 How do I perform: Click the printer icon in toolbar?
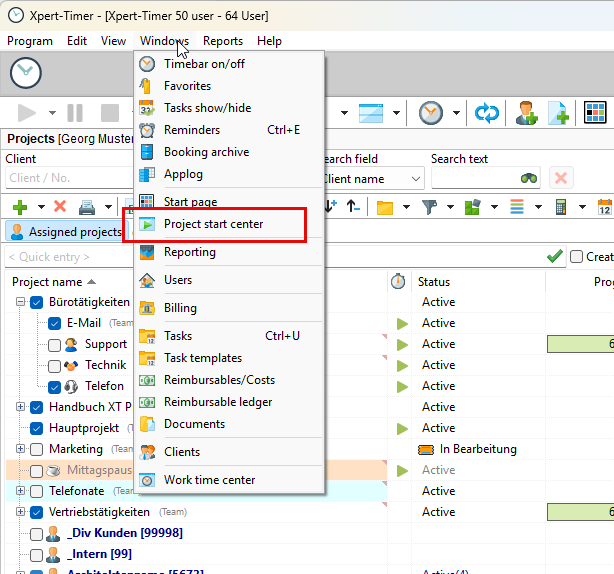pos(87,207)
